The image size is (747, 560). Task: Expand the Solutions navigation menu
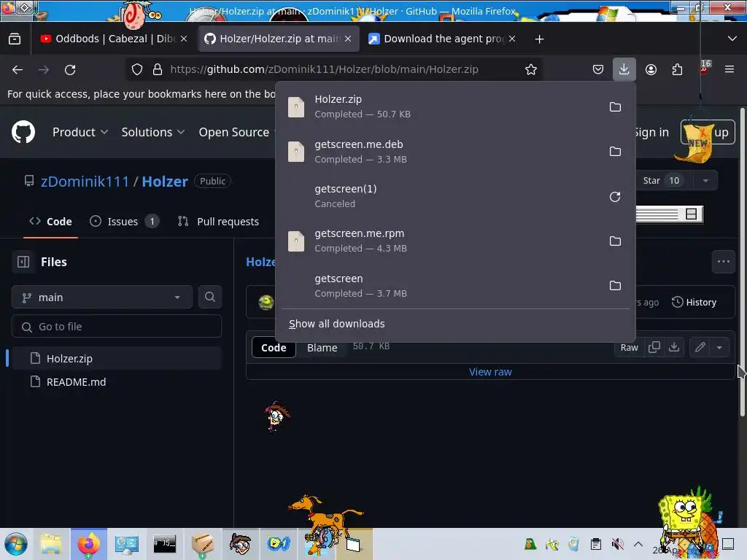(x=153, y=132)
